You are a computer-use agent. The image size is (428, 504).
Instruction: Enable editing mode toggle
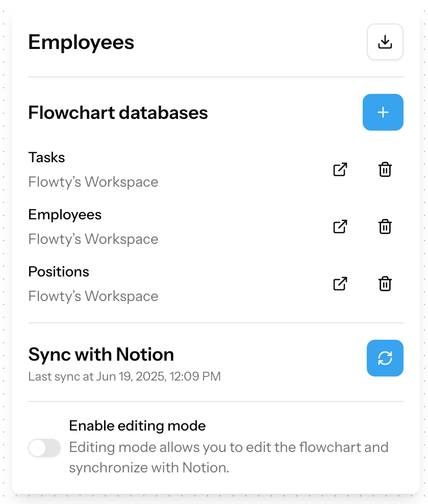pyautogui.click(x=44, y=448)
